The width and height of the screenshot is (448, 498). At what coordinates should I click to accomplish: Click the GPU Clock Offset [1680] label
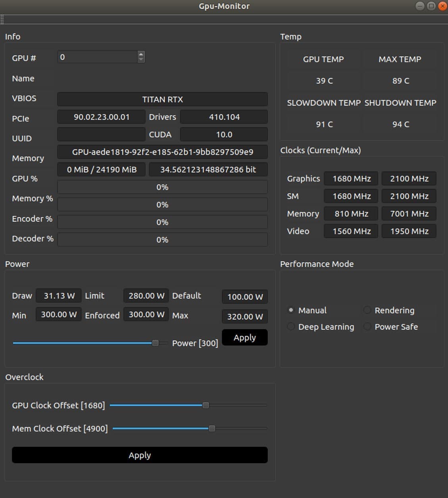pos(58,406)
